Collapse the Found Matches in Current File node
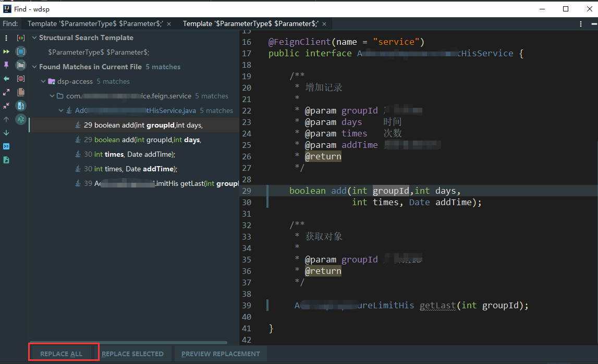The image size is (598, 364). click(x=34, y=67)
